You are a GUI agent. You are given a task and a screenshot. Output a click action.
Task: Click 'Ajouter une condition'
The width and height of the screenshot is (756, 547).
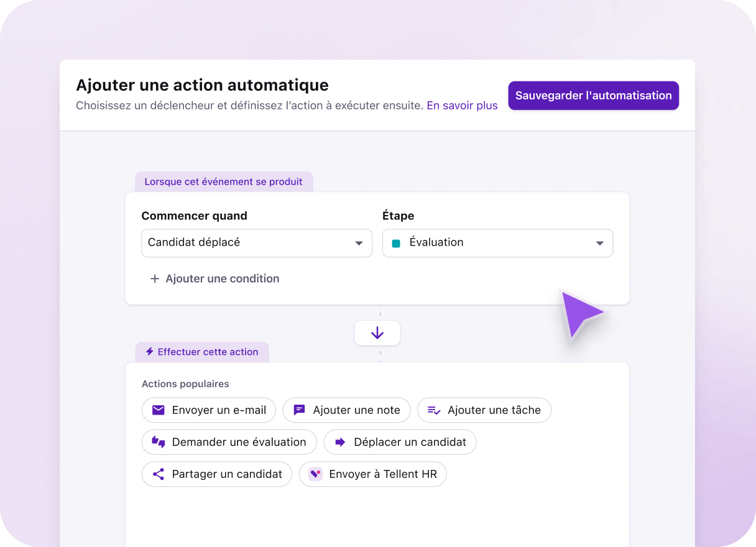[221, 278]
